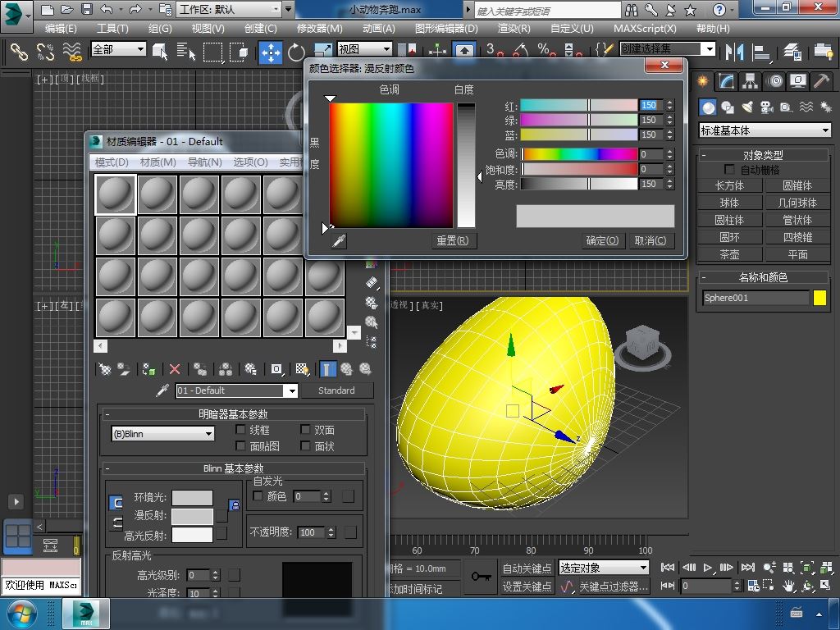Image resolution: width=840 pixels, height=630 pixels.
Task: Open the 选定对象 key filter dropdown
Action: point(604,568)
